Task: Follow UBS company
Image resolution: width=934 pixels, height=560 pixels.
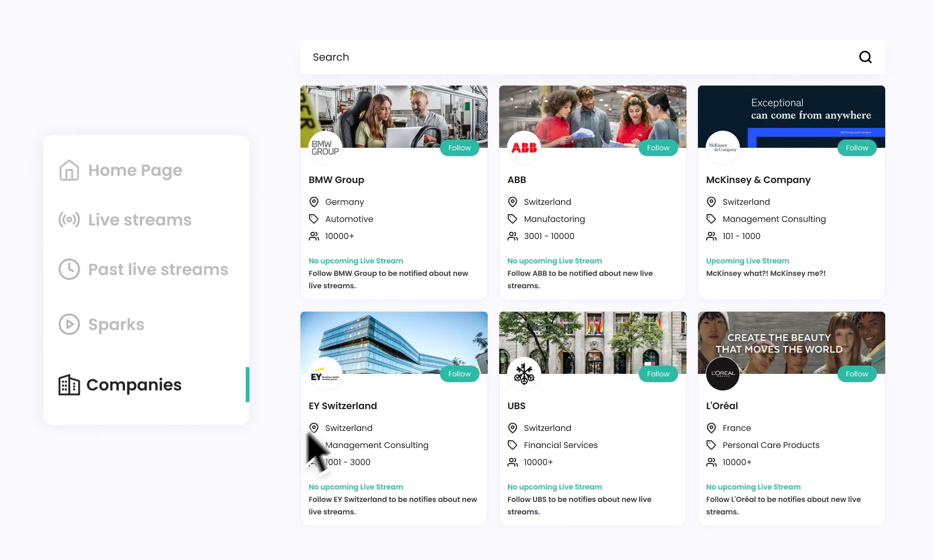Action: coord(658,374)
